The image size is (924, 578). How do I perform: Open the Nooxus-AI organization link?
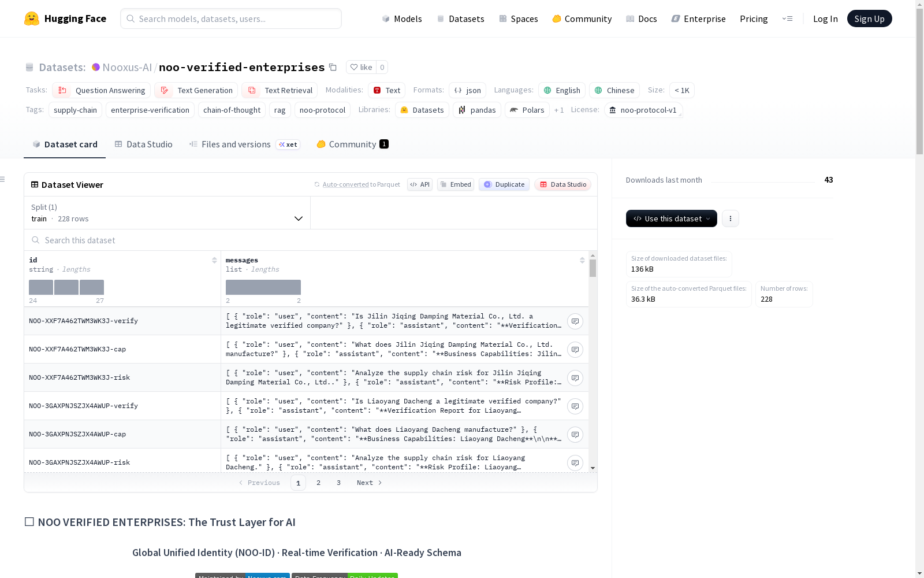127,67
